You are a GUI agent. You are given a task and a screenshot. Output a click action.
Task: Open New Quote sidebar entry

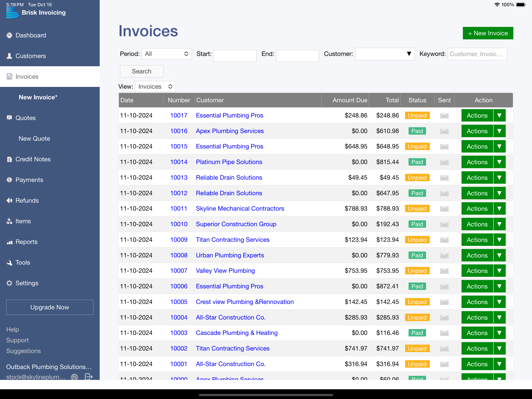click(x=50, y=139)
